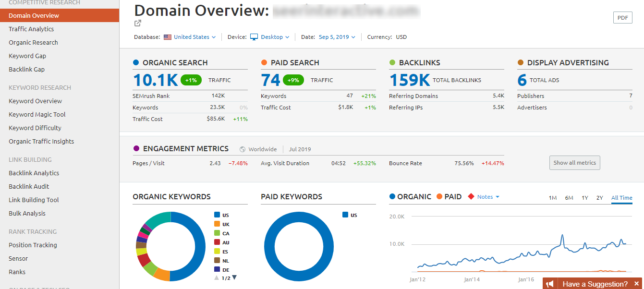Click the orange UK legend color swatch
The image size is (644, 289).
click(x=217, y=224)
